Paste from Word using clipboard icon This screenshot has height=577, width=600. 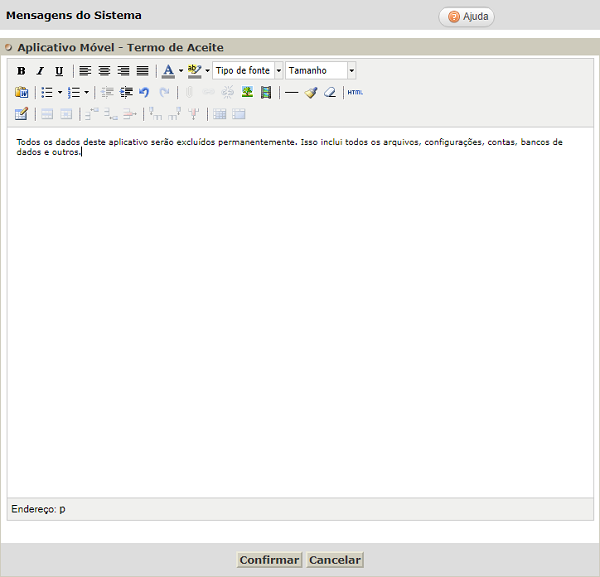tap(21, 92)
